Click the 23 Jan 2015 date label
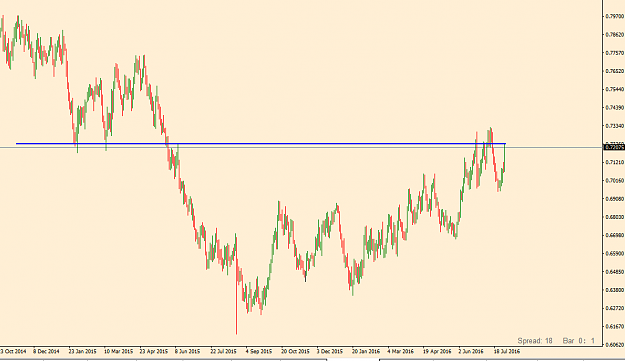This screenshot has width=625, height=361. (83, 351)
